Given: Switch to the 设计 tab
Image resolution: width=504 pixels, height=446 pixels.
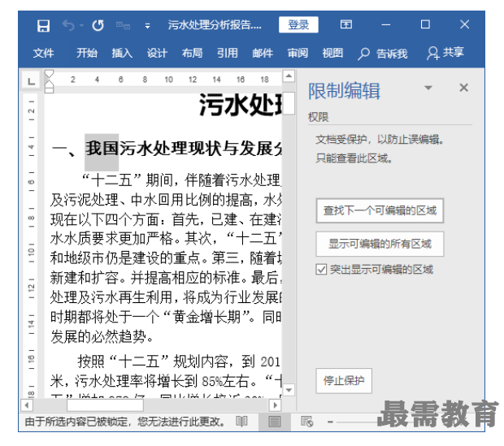Looking at the screenshot, I should (x=157, y=53).
